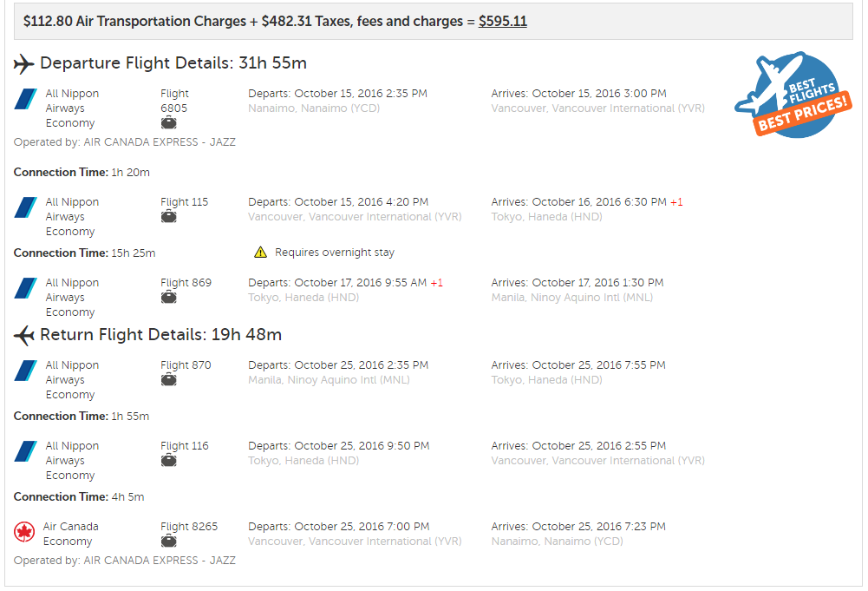The width and height of the screenshot is (868, 591).
Task: Click the Departure Flight Details: 31h 55m heading
Action: pyautogui.click(x=173, y=63)
